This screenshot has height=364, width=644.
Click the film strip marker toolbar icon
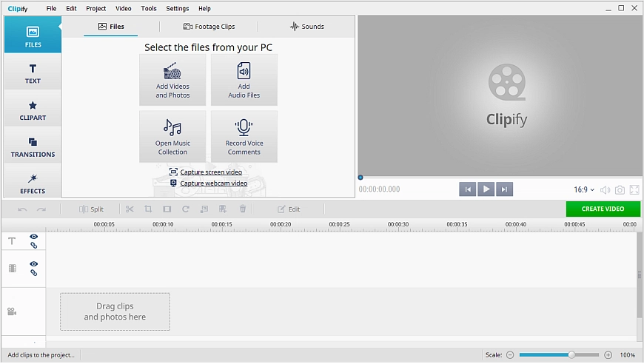pos(223,209)
